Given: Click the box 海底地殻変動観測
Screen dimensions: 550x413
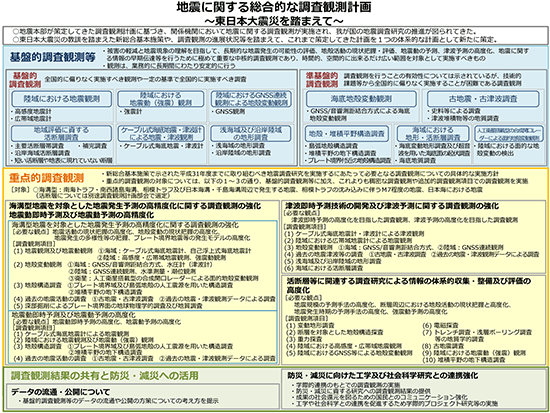Looking at the screenshot, I should [361, 99].
